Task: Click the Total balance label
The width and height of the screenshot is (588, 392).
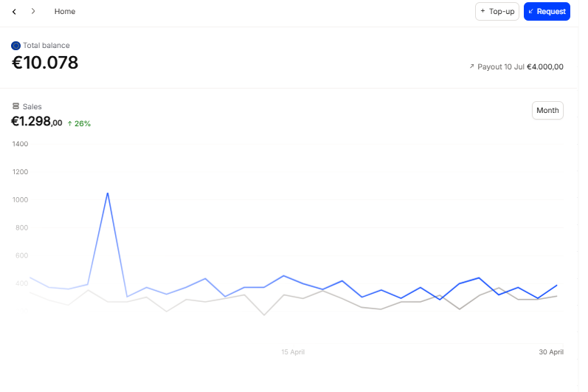Action: click(46, 46)
